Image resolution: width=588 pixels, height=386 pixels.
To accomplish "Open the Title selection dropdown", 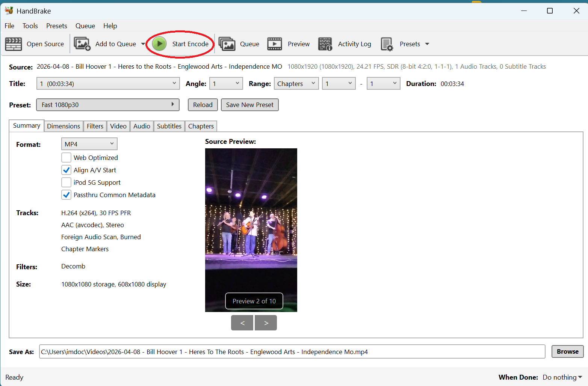I will coord(108,83).
